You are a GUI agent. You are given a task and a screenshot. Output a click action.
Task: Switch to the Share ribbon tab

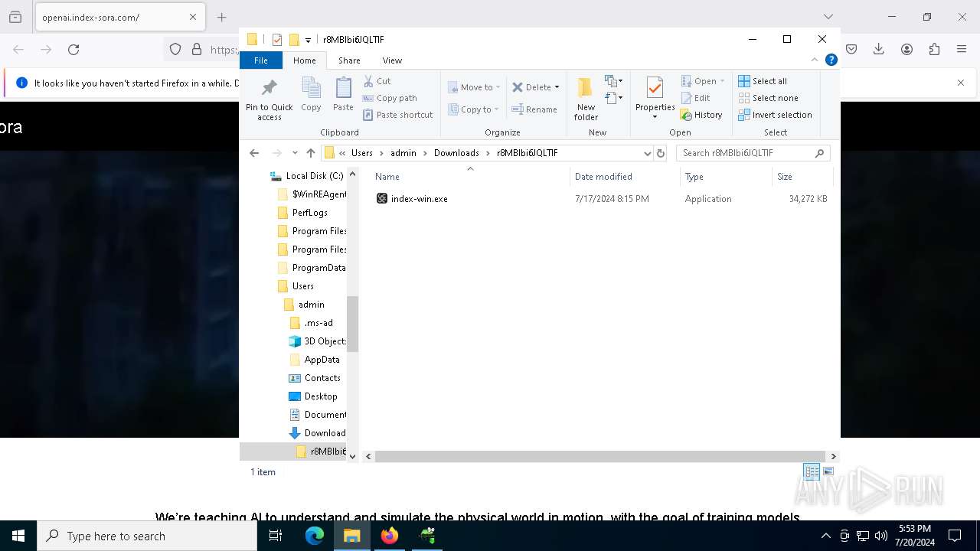[349, 60]
